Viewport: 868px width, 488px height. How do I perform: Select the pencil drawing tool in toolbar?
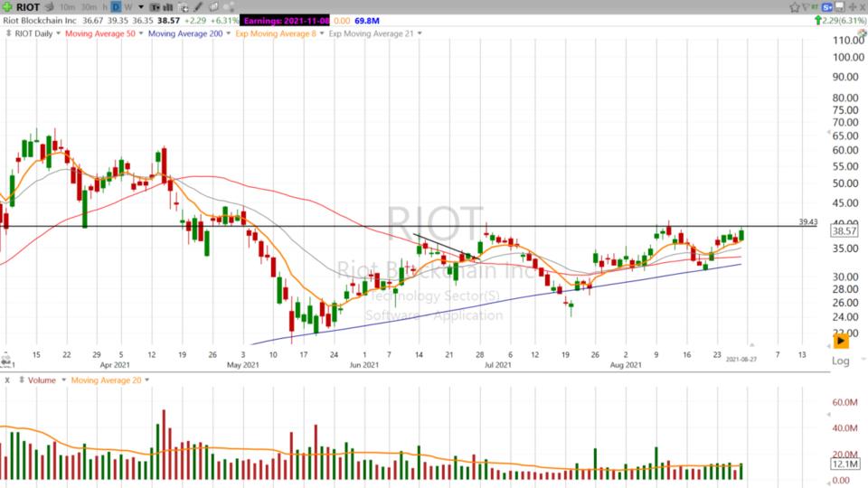(199, 6)
